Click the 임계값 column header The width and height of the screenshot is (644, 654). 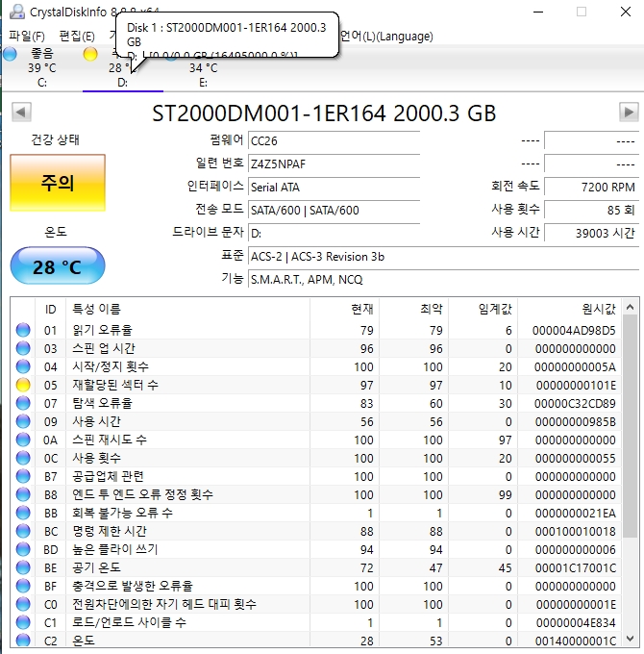tap(483, 309)
